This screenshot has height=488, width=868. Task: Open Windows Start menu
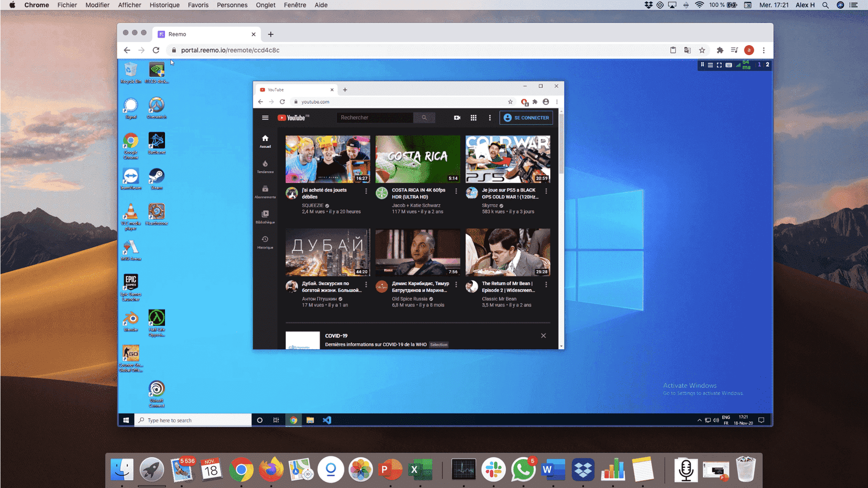126,420
